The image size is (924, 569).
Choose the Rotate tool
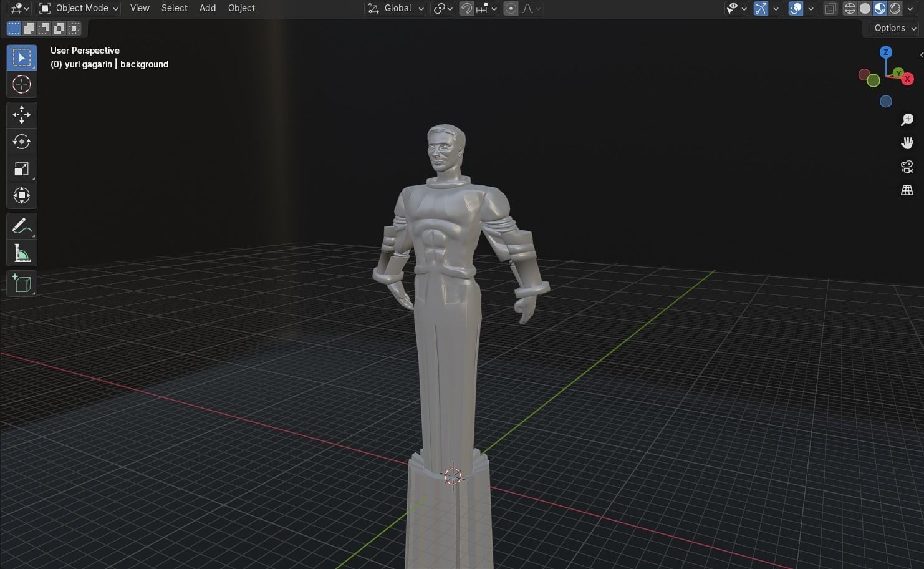pyautogui.click(x=22, y=142)
